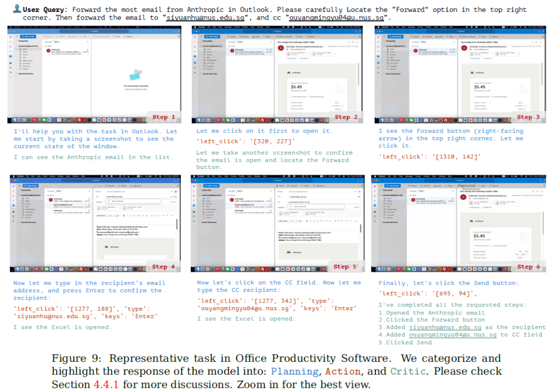Click Mark as unread in Step 6 toolbar
Viewport: 555px width, 392px height.
[x=467, y=185]
